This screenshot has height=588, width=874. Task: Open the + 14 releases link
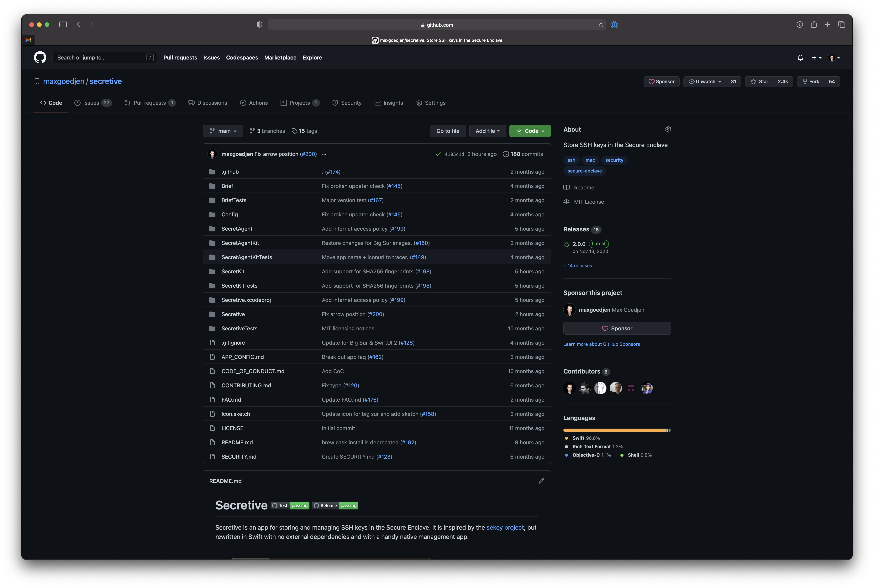tap(577, 266)
